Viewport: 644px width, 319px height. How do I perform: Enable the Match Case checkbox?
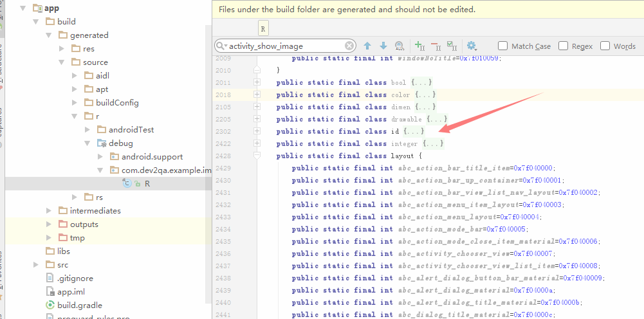(503, 46)
